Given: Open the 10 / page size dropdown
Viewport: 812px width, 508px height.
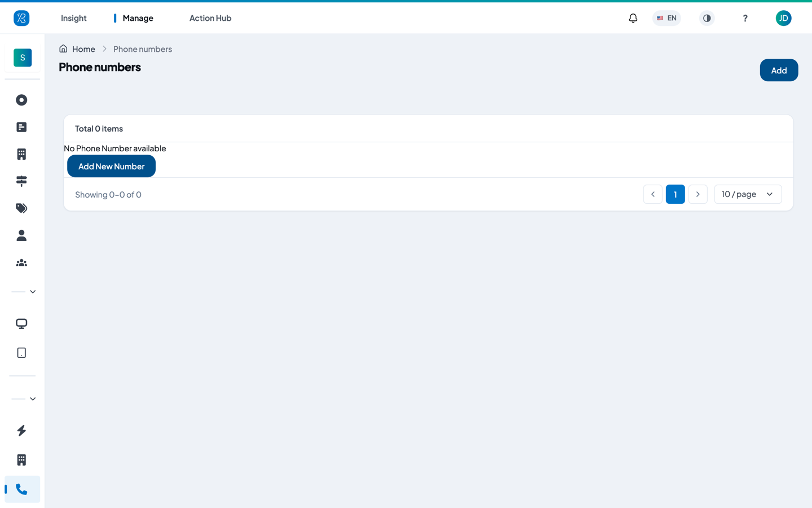Looking at the screenshot, I should (x=748, y=194).
